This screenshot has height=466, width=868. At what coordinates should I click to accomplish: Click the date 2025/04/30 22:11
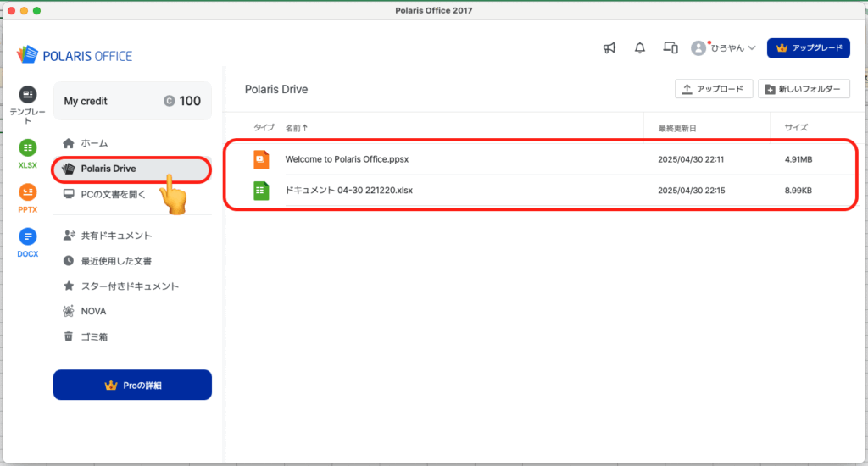click(691, 159)
